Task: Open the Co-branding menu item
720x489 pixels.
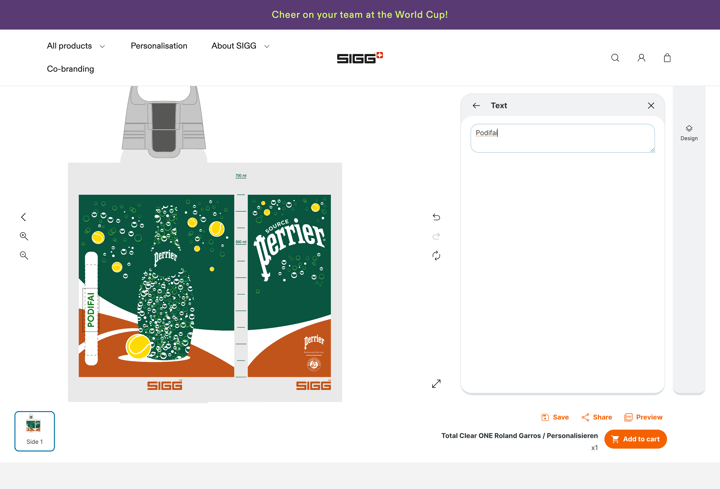Action: 70,69
